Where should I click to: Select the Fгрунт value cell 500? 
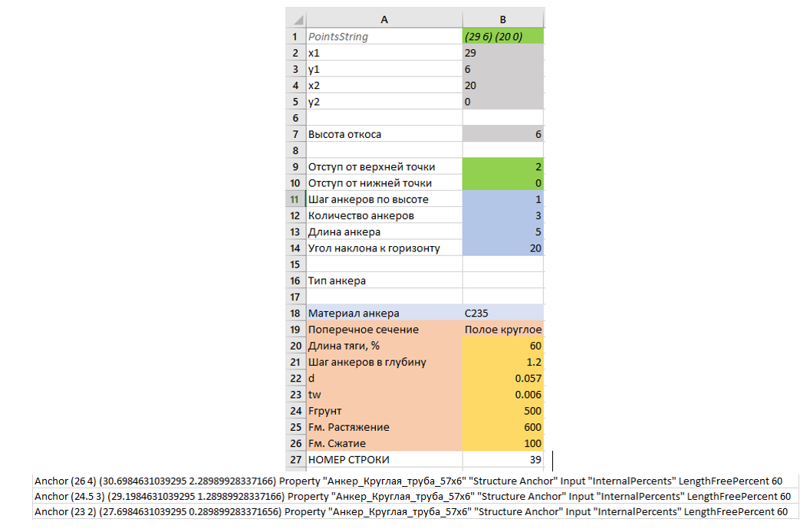502,411
